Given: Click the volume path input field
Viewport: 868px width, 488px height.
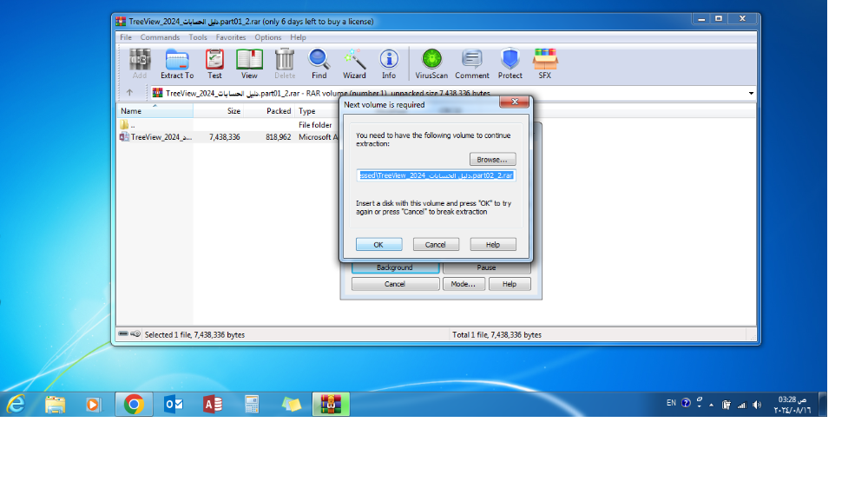Looking at the screenshot, I should (x=437, y=175).
